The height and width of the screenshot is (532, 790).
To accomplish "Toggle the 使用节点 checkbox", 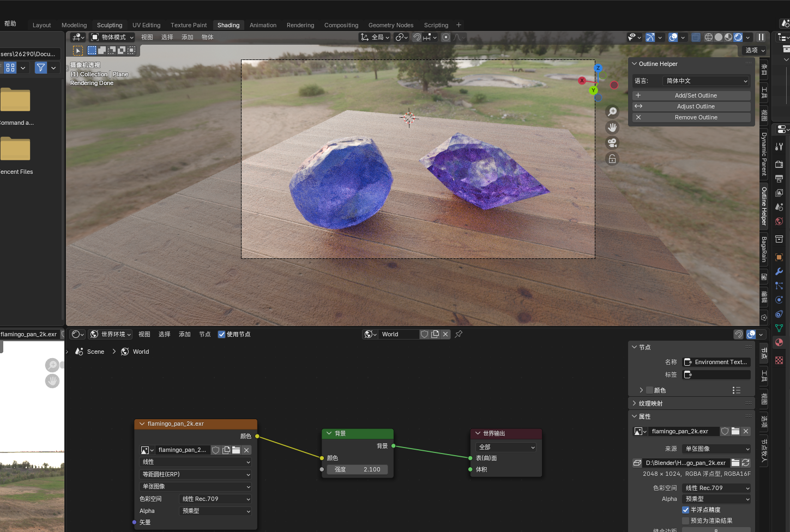I will click(x=221, y=334).
